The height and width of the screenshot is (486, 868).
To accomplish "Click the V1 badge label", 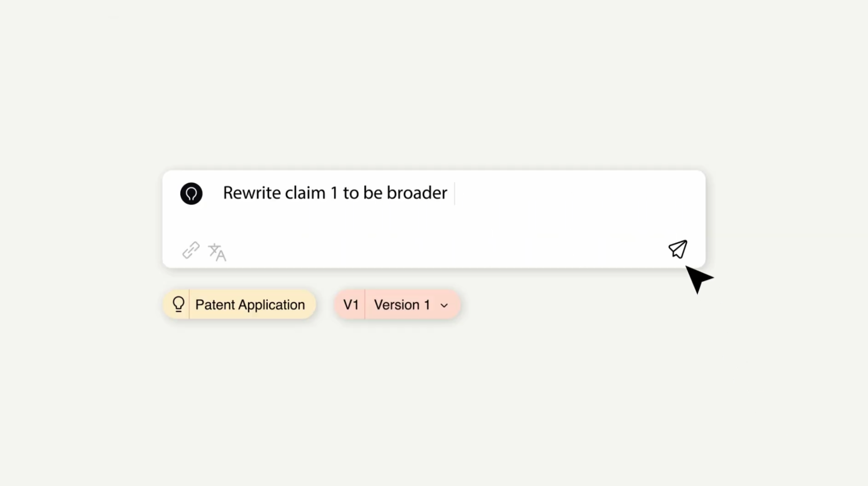I will click(351, 305).
